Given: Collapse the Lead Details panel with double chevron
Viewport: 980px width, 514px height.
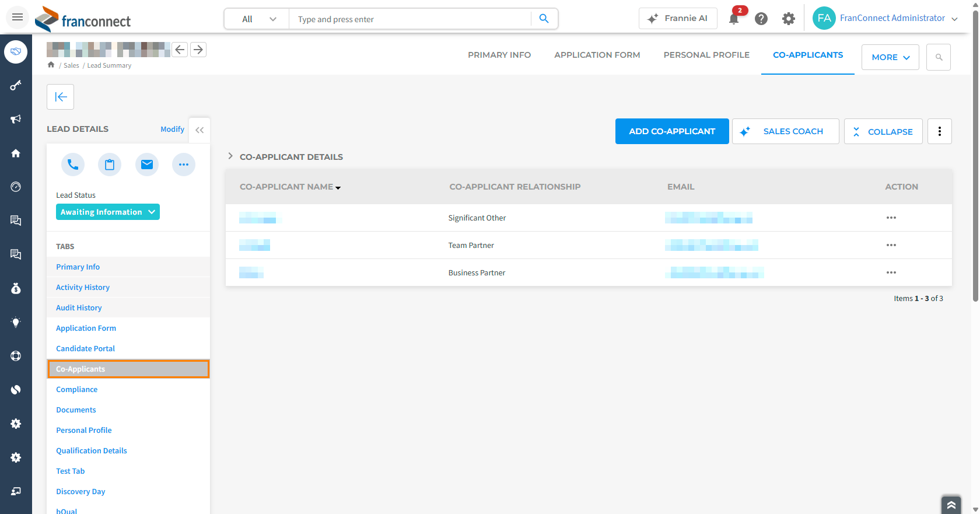Looking at the screenshot, I should coord(199,130).
